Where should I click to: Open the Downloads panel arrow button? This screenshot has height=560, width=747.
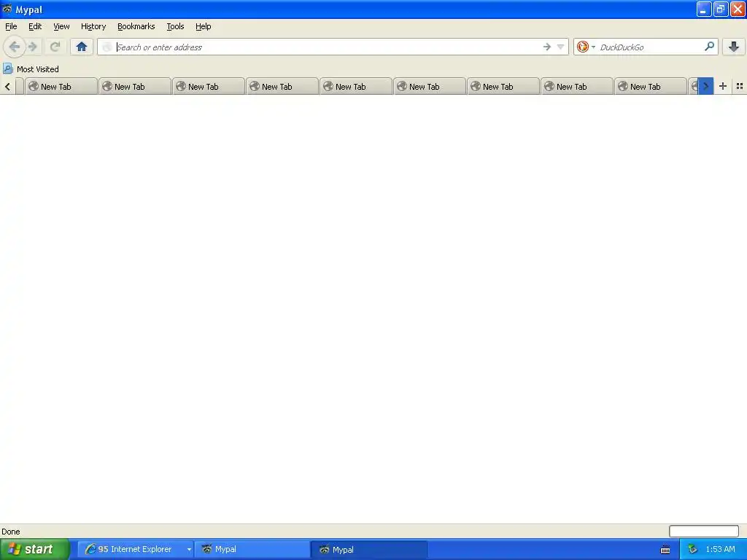tap(734, 47)
